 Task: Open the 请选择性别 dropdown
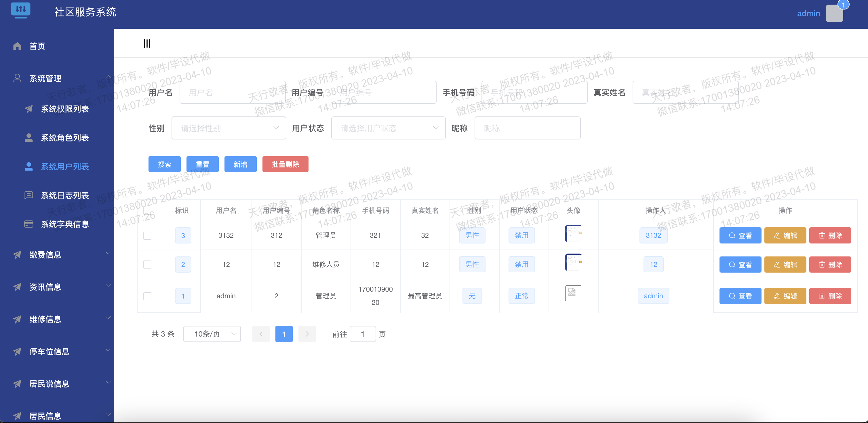tap(229, 128)
